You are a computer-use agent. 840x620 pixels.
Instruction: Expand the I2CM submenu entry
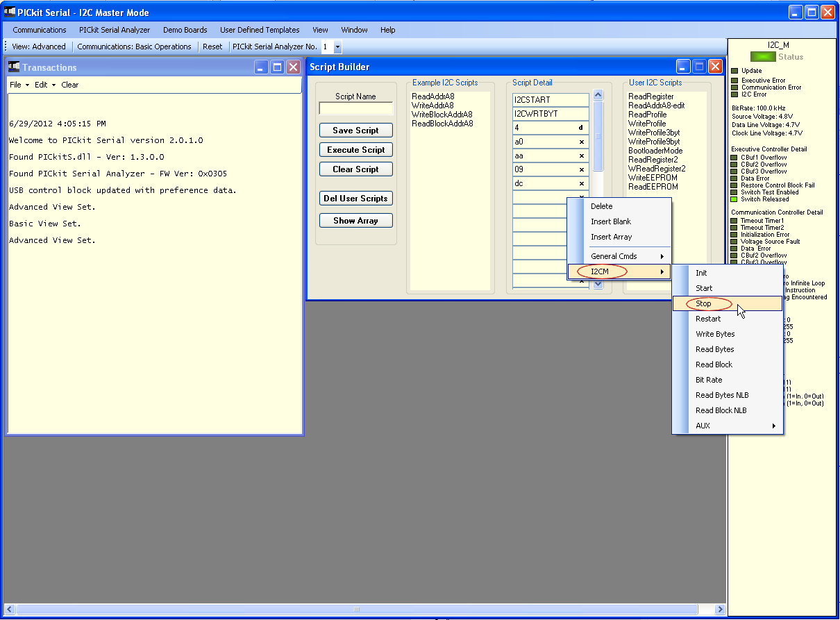[x=619, y=271]
